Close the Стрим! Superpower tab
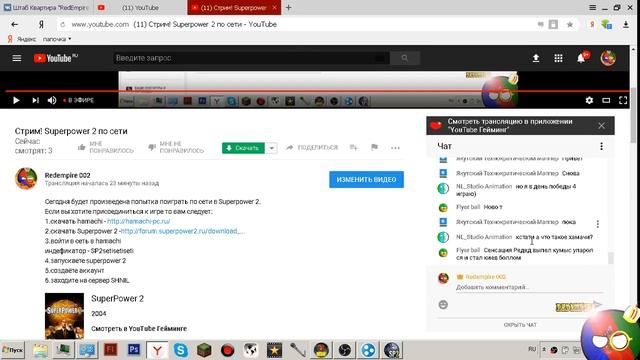This screenshot has height=360, width=640. (275, 7)
